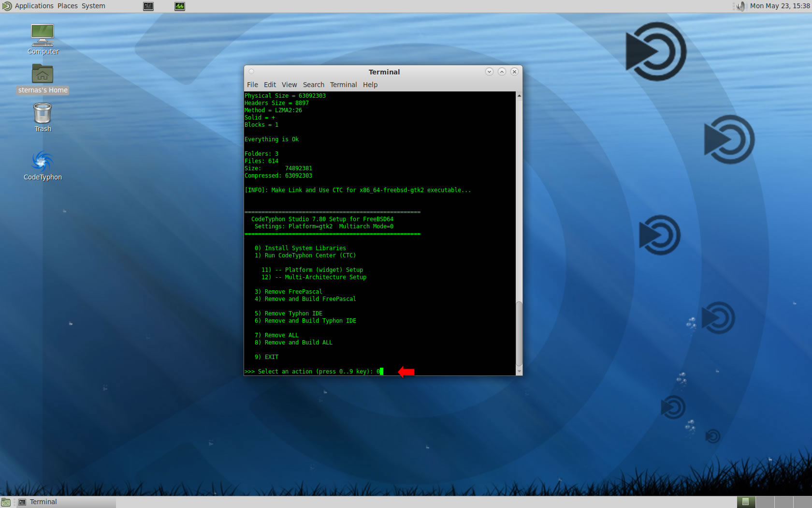Open the Terminal menu in menu bar
812x508 pixels.
pos(343,85)
